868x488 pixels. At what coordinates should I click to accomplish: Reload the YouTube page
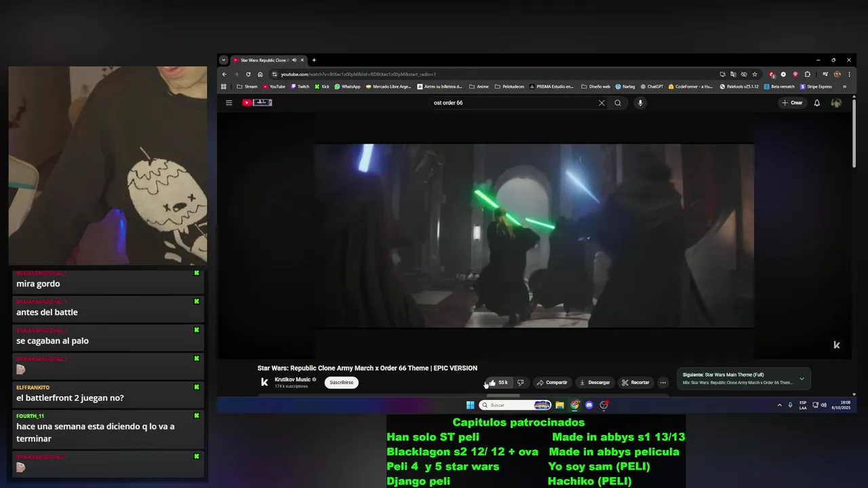(x=248, y=75)
